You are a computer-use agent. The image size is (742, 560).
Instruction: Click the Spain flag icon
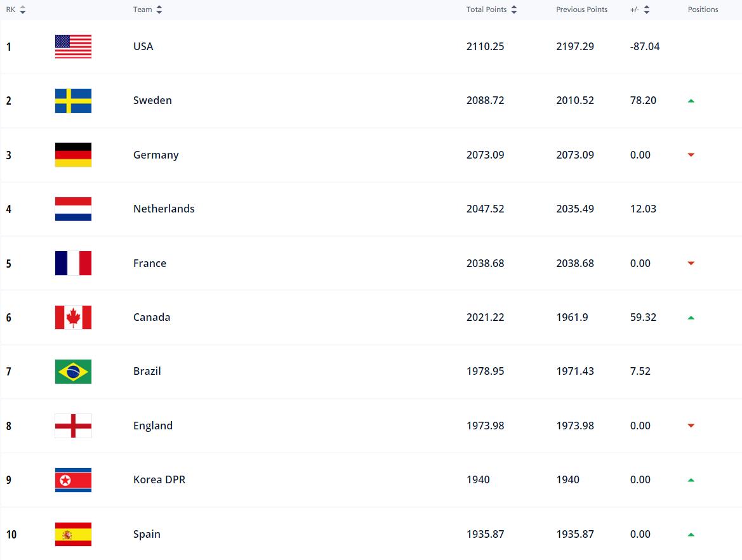[73, 534]
